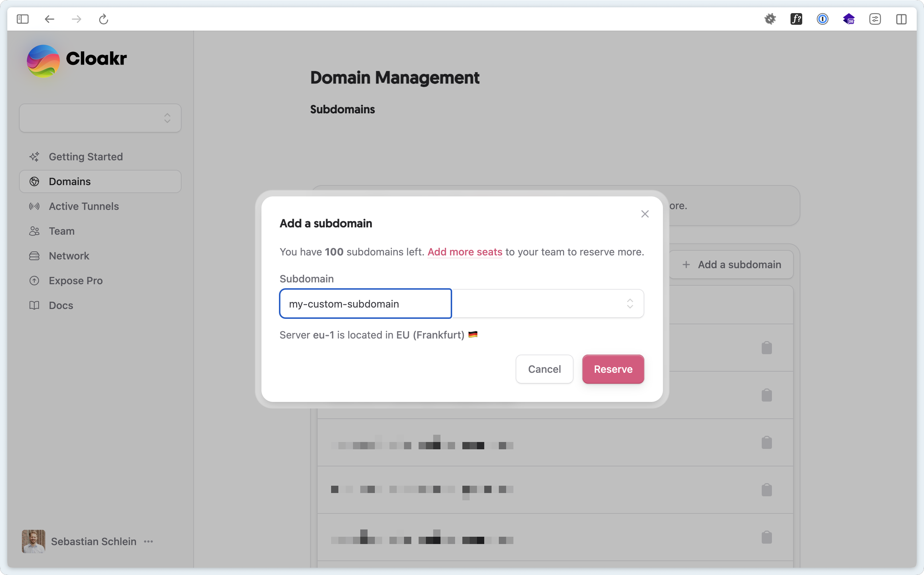Reload the page with refresh icon

[104, 19]
